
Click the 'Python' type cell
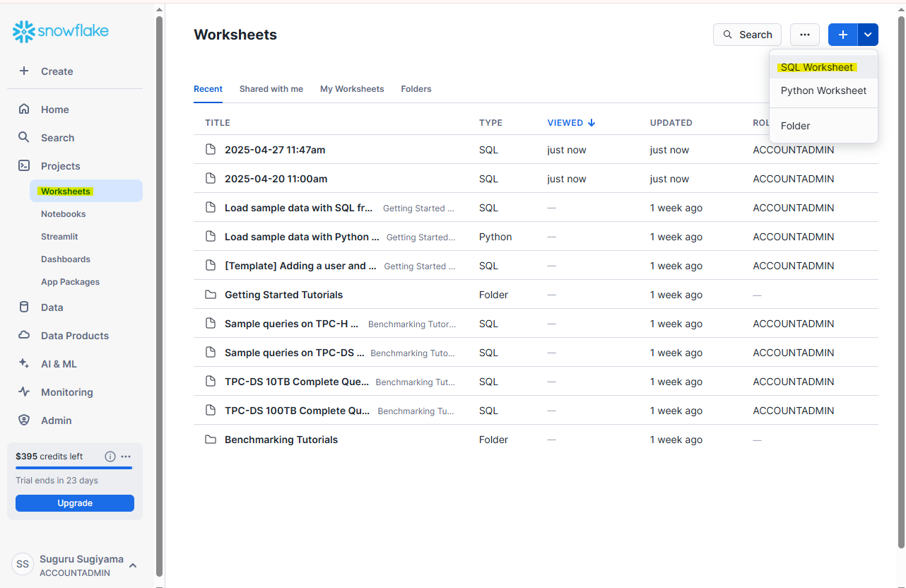(495, 237)
